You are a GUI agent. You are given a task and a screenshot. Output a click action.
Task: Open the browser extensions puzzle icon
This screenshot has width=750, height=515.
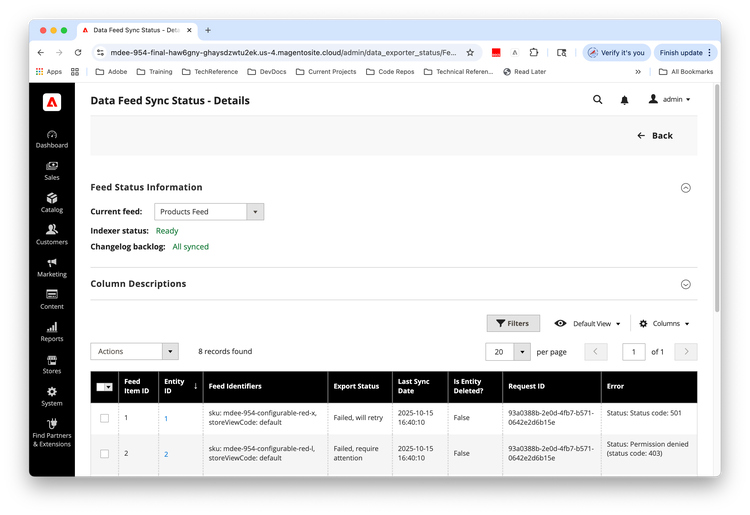(534, 53)
